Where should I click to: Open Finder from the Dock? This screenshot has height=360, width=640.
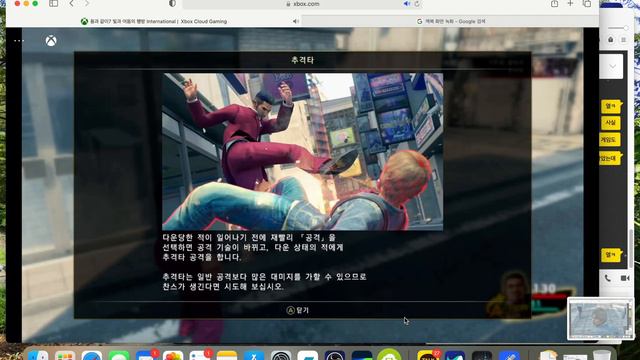[x=38, y=356]
